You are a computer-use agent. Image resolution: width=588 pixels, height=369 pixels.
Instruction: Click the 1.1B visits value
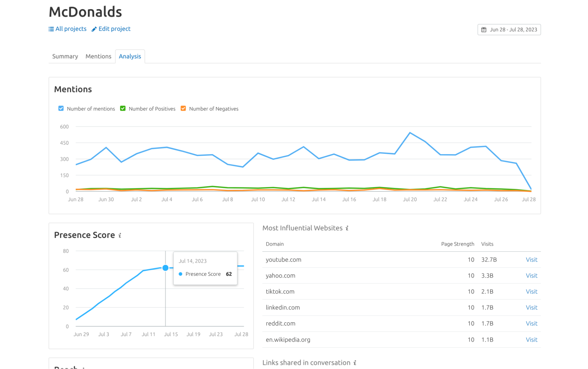click(487, 340)
